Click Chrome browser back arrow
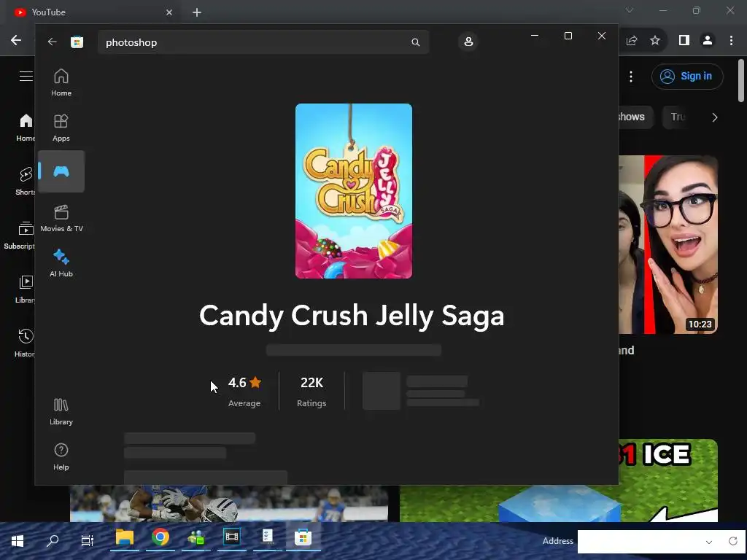747x560 pixels. 16,41
